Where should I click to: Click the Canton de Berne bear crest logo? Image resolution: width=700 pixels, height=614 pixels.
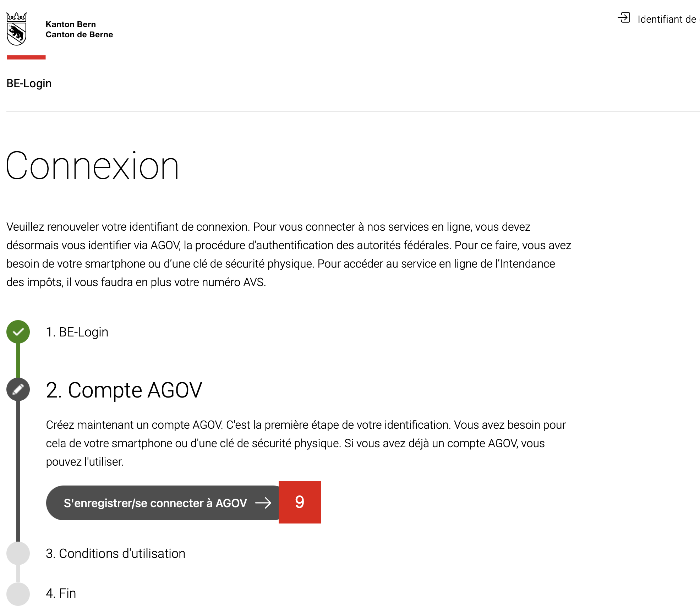coord(17,29)
